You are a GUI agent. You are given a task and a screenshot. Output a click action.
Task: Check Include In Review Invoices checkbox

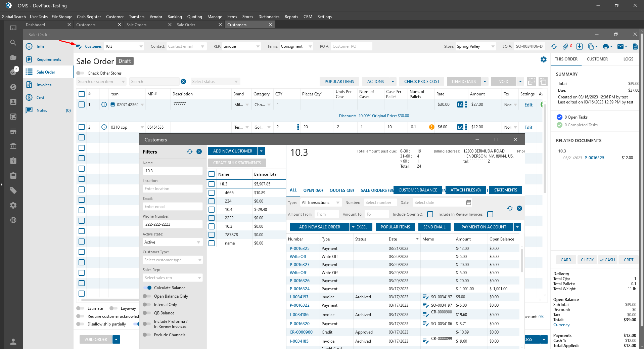click(x=490, y=214)
